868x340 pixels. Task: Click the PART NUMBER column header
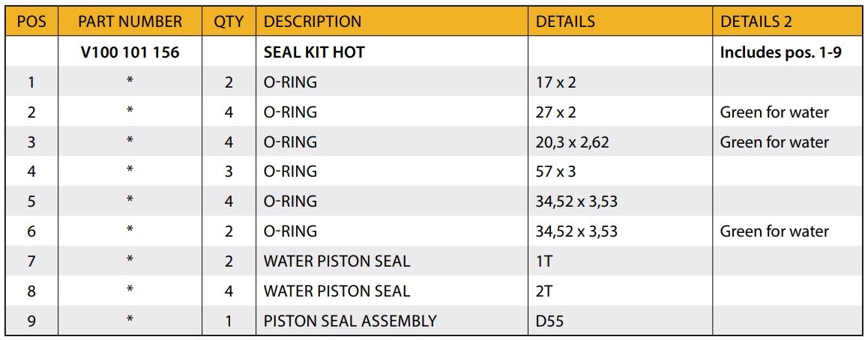click(130, 22)
